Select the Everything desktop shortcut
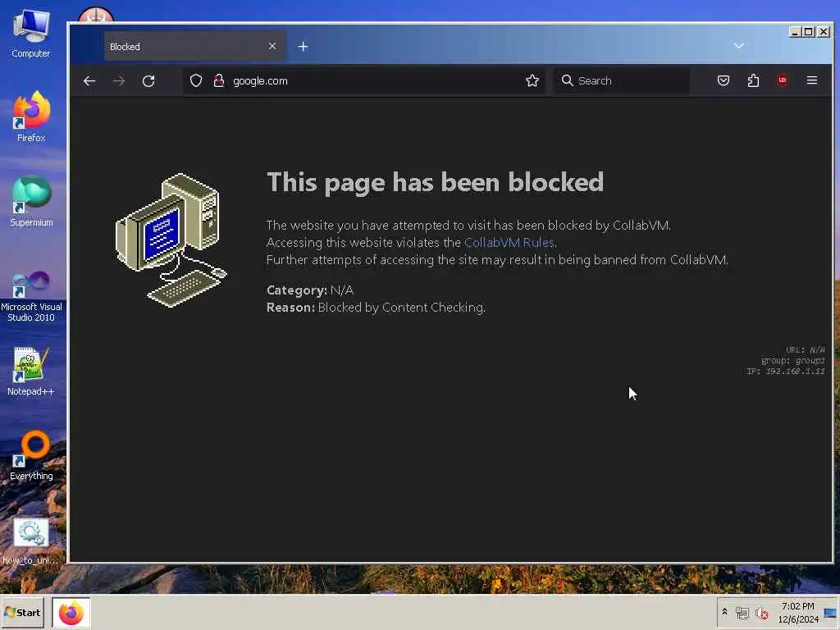The width and height of the screenshot is (840, 630). click(31, 455)
